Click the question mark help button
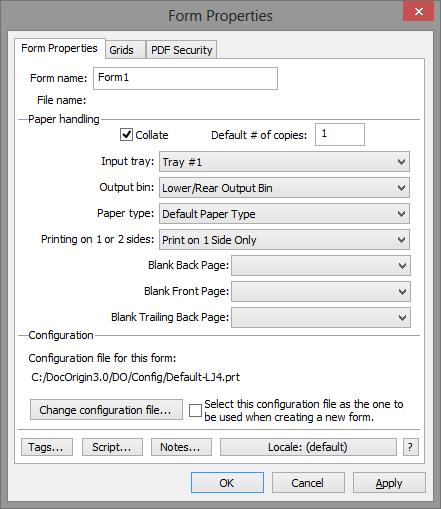Image resolution: width=441 pixels, height=509 pixels. click(411, 447)
